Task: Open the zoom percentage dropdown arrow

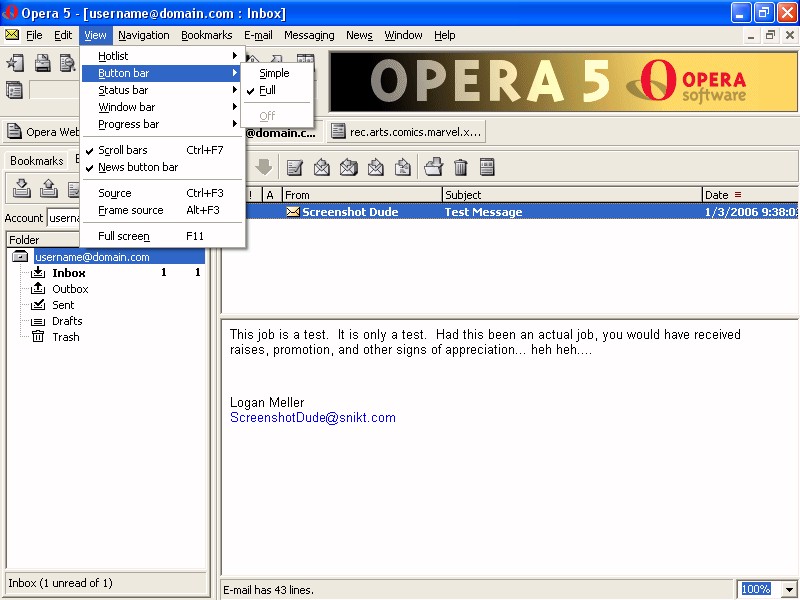Action: (789, 589)
